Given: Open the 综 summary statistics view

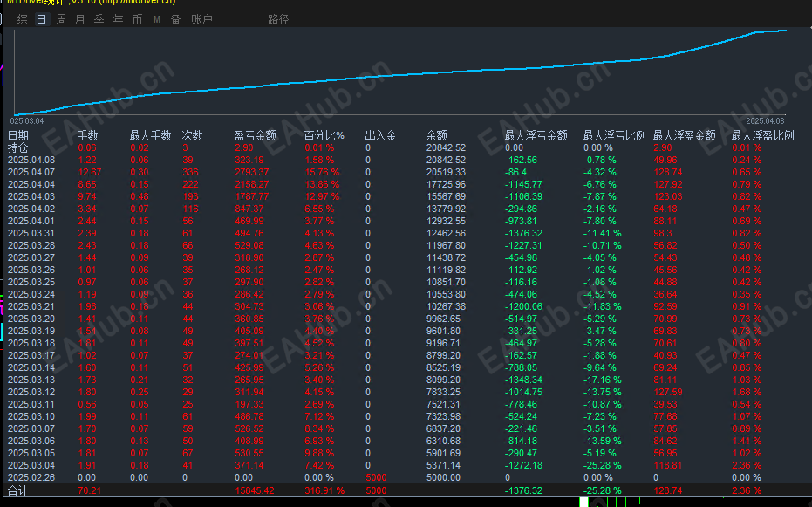Looking at the screenshot, I should [22, 19].
